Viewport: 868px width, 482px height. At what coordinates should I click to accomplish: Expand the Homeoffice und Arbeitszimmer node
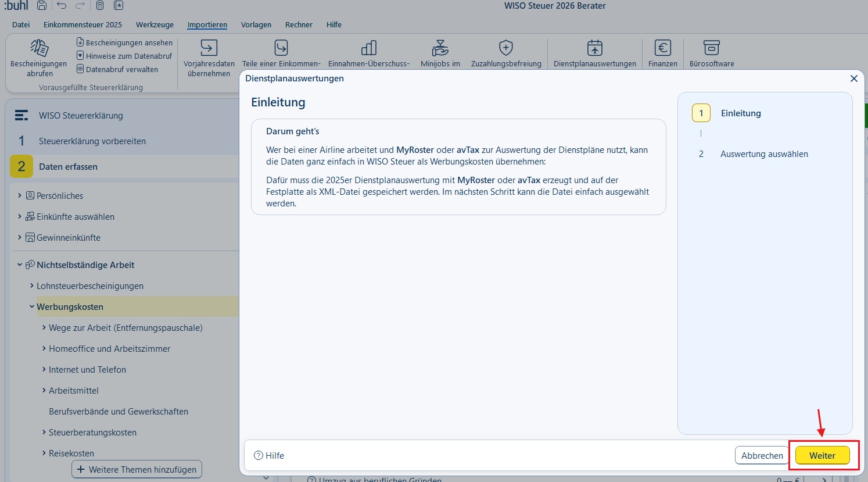coord(44,348)
